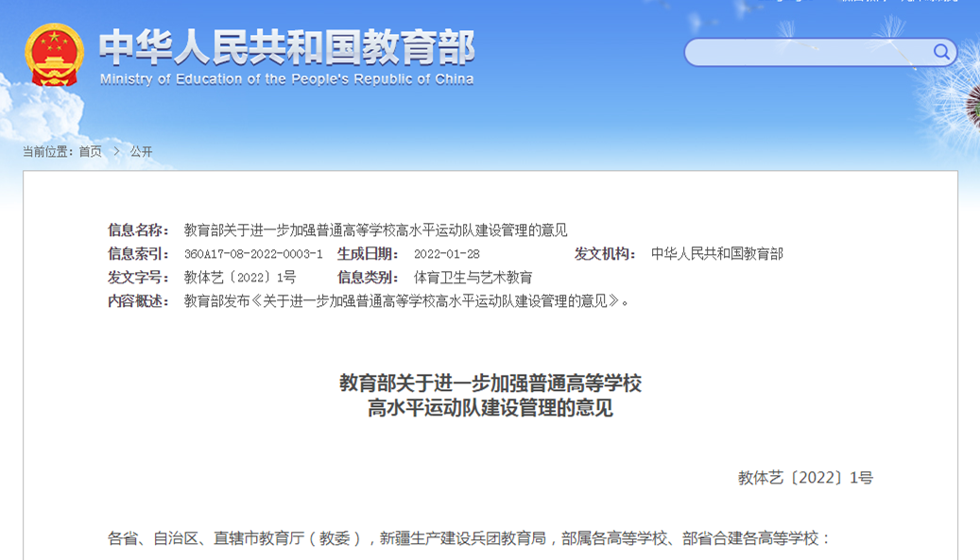Focus the site search input field
Screen dimensions: 980x560
820,53
